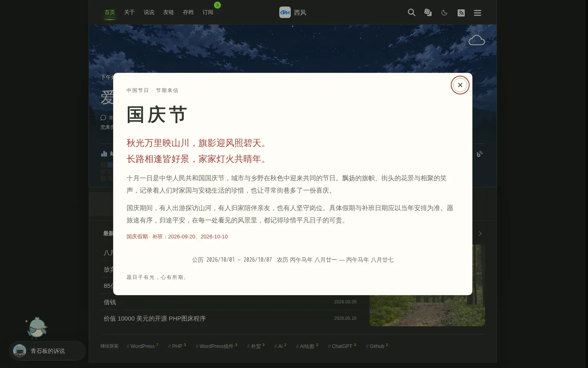Click the 西风 site logo

tap(293, 12)
